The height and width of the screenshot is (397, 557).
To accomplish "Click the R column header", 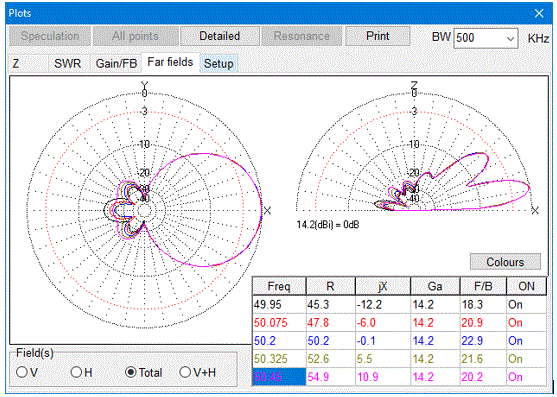I will (x=330, y=286).
